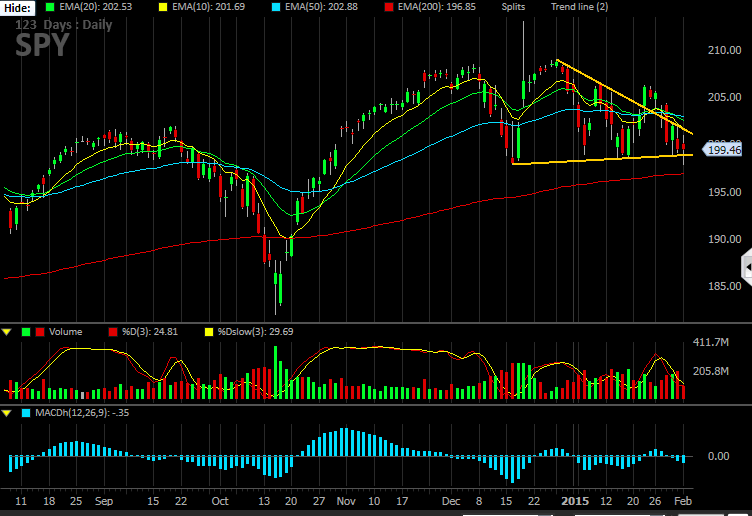Select the Volume legend label
Screen dimensions: 752x516
tap(66, 332)
